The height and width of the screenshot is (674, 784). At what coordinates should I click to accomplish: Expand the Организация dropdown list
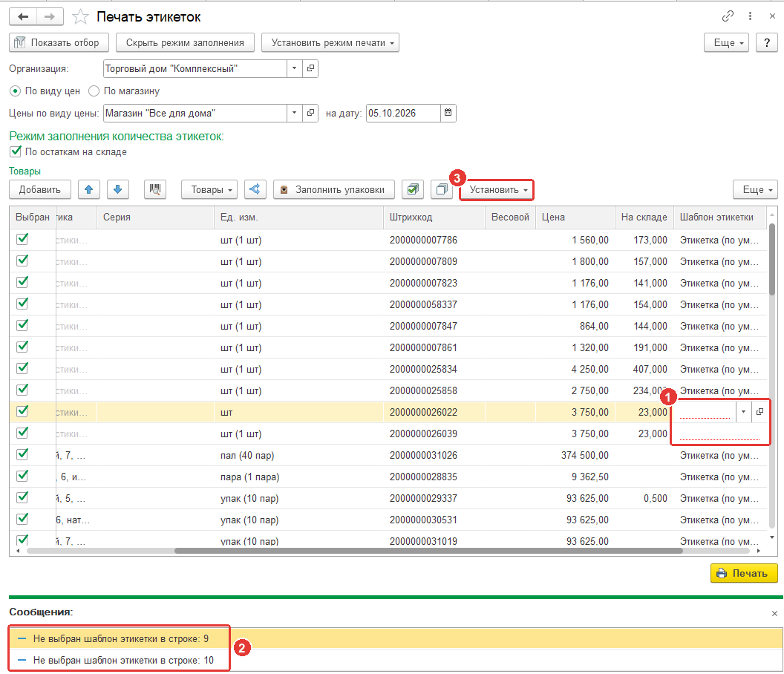click(295, 68)
